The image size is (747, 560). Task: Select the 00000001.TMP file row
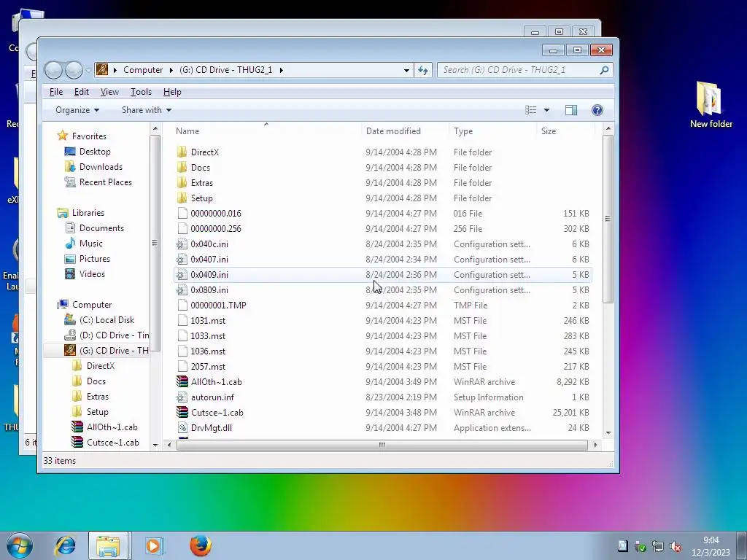click(382, 306)
